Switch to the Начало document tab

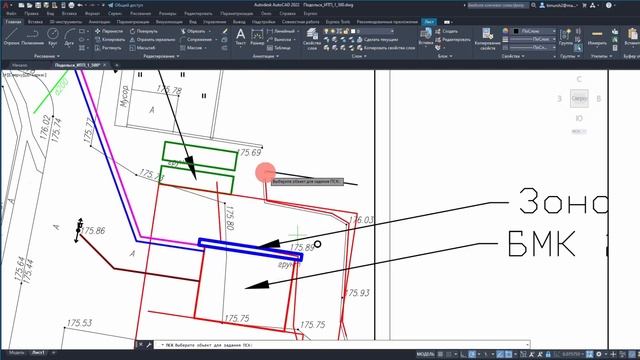tap(20, 65)
